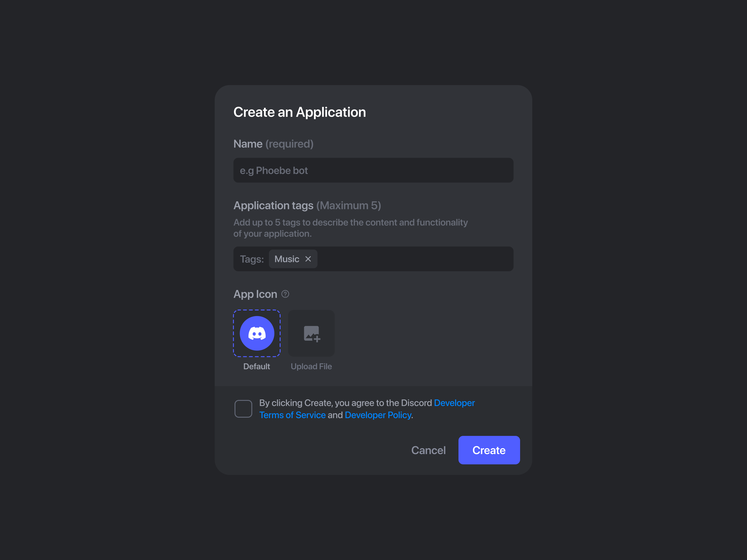Select the Music tag chip
Image resolution: width=747 pixels, height=560 pixels.
[287, 259]
